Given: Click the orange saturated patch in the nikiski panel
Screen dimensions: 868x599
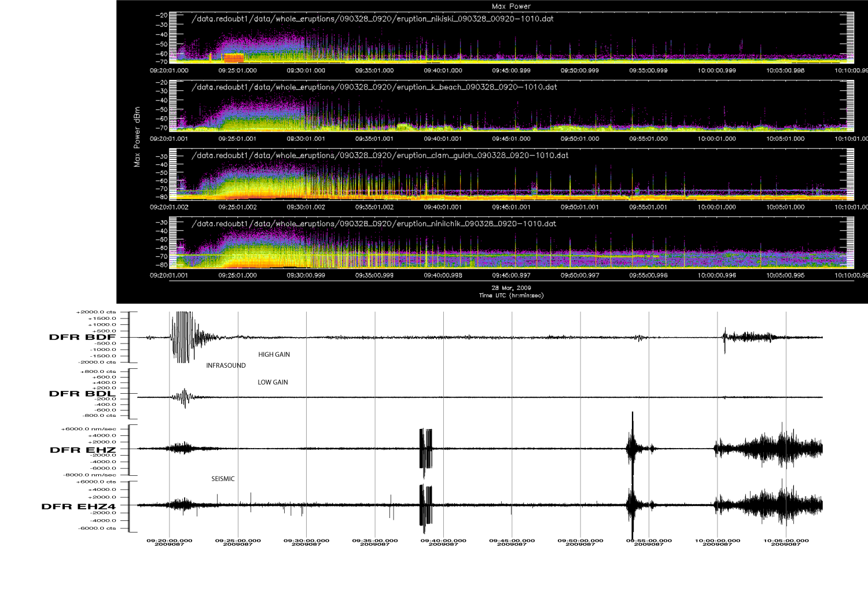Looking at the screenshot, I should coord(233,57).
